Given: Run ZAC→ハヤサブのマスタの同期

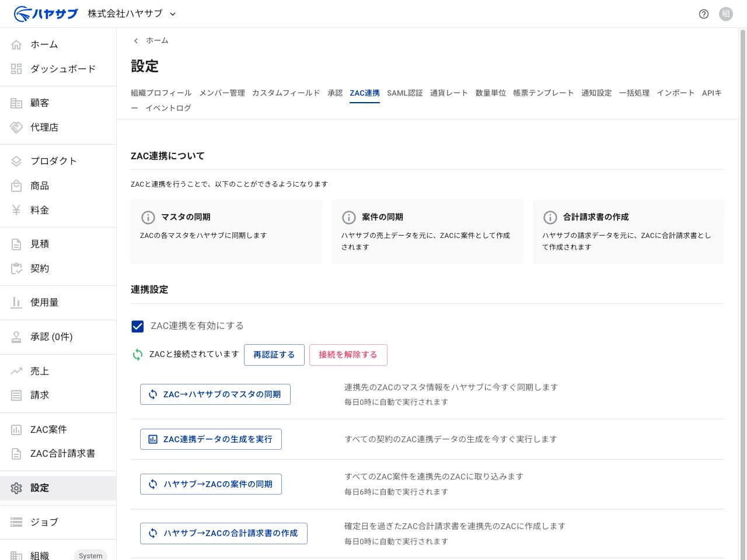Looking at the screenshot, I should [215, 394].
